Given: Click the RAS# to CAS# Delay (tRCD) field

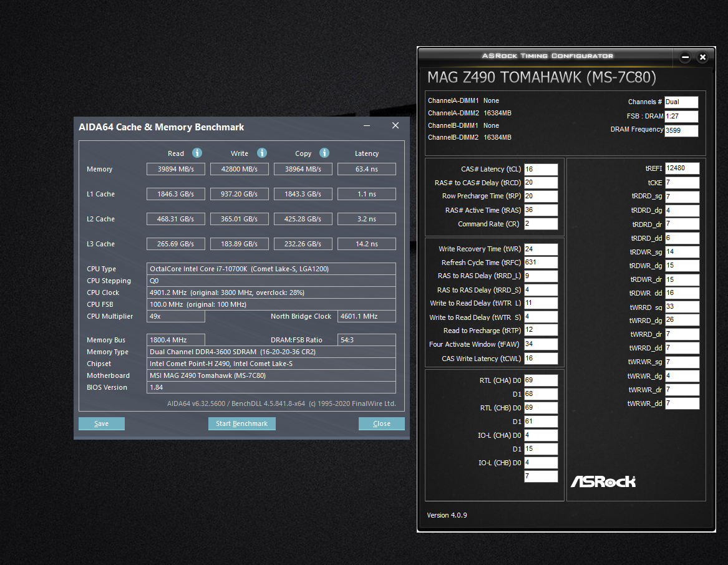Looking at the screenshot, I should (x=541, y=183).
